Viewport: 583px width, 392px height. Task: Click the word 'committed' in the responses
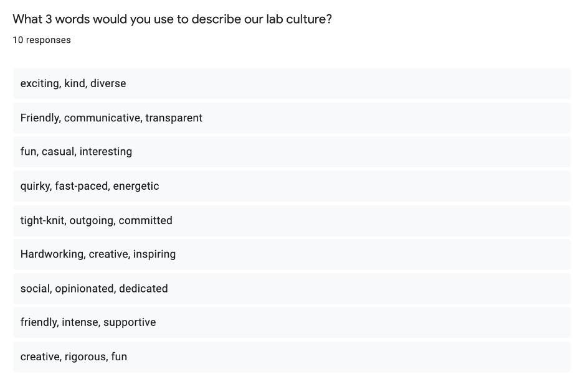click(145, 220)
